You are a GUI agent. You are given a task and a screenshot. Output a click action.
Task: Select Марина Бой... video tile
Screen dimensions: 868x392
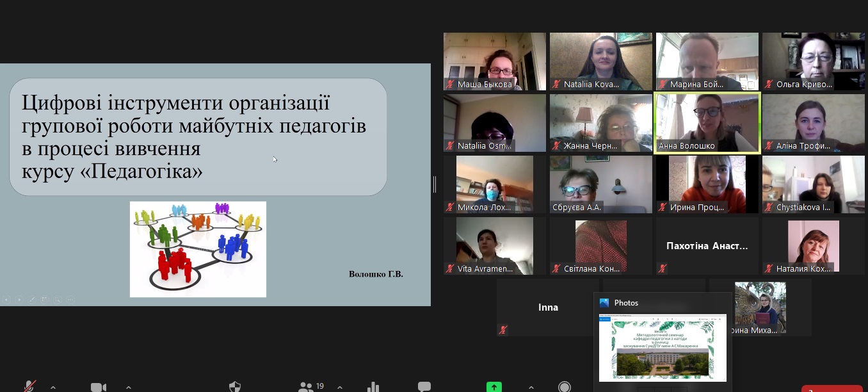[x=707, y=61]
